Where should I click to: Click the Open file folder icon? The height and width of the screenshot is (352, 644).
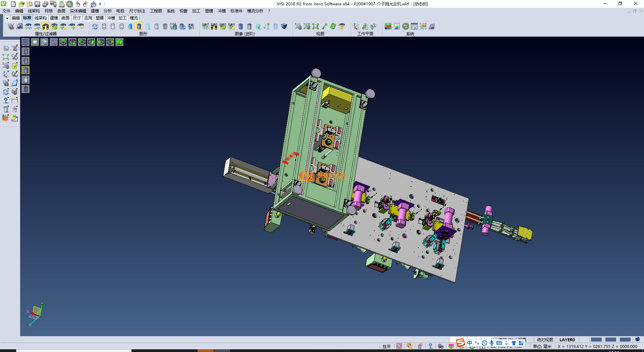(21, 4)
